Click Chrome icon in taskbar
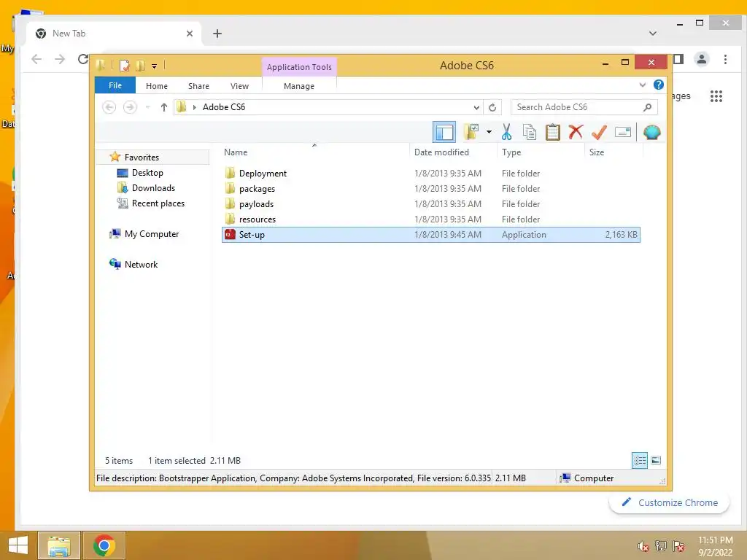 click(104, 545)
